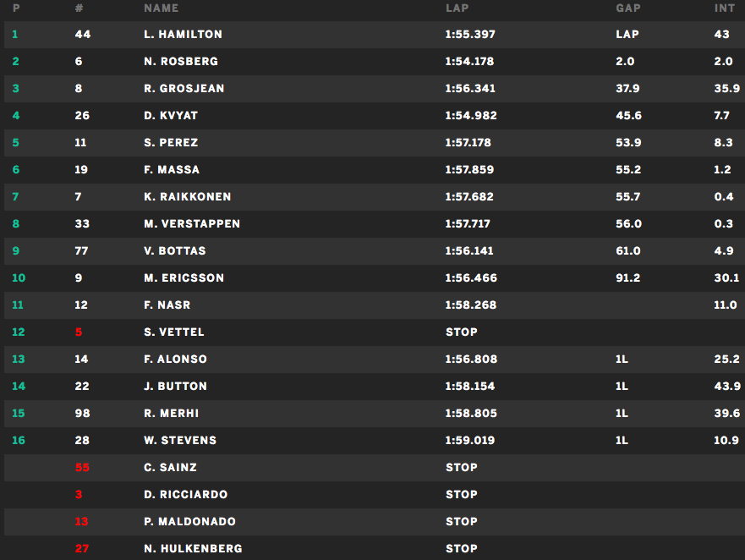Click the NAME column header
This screenshot has height=560, width=745.
tap(161, 8)
